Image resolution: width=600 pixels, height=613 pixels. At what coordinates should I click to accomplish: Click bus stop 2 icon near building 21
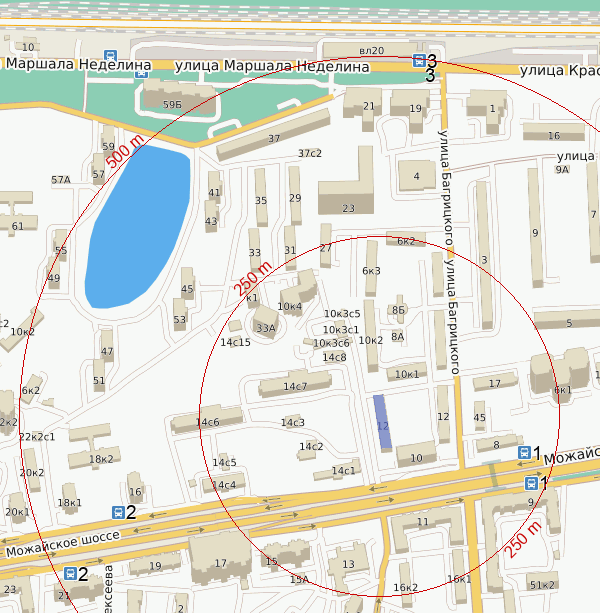point(70,574)
